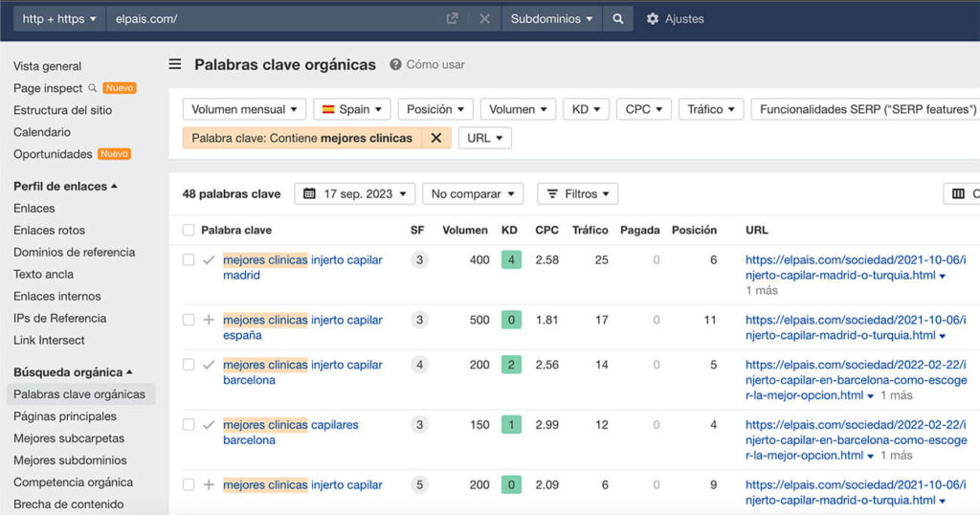
Task: Click the 48 palabras clave count
Action: [x=232, y=193]
